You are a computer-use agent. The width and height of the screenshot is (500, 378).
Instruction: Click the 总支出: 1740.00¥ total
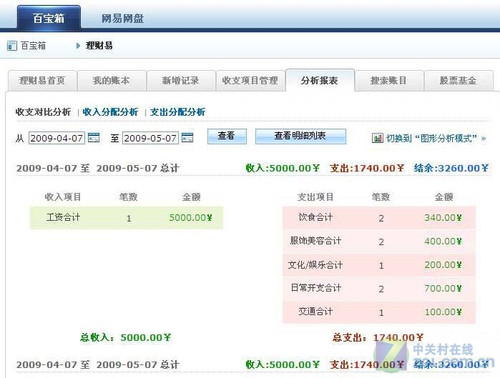pos(378,337)
